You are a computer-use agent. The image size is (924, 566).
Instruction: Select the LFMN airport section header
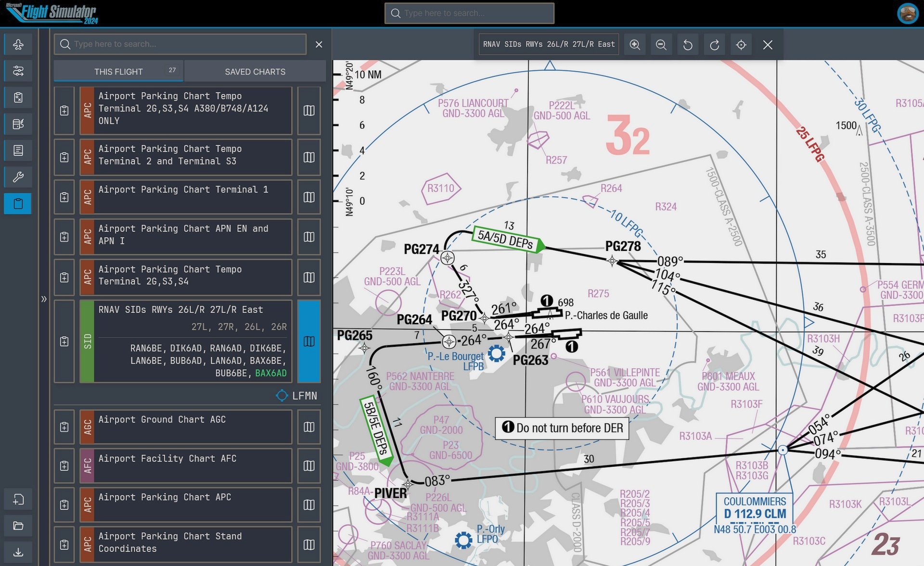296,396
